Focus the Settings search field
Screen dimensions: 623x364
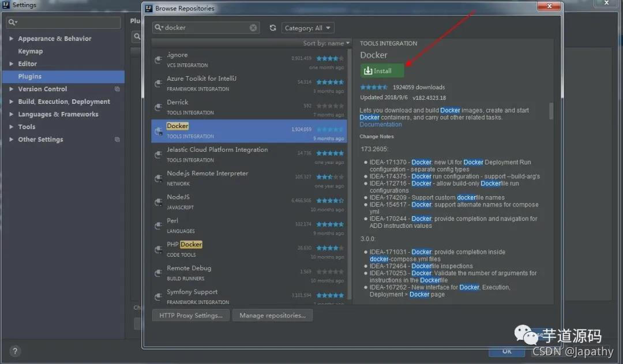(63, 22)
